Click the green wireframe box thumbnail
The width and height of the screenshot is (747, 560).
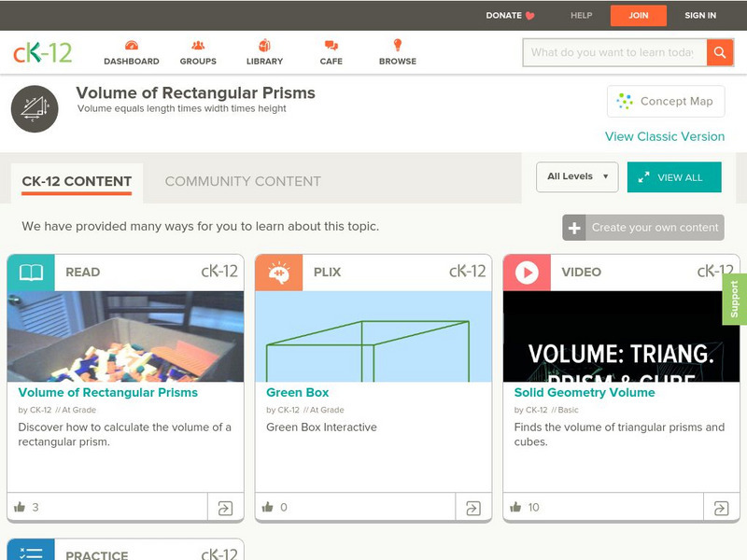(373, 336)
